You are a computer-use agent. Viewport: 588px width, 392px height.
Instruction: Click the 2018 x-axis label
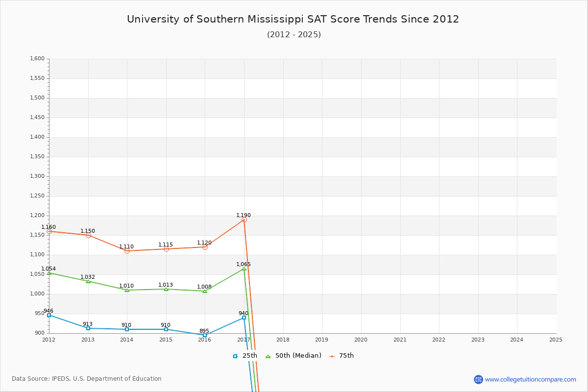click(x=283, y=339)
